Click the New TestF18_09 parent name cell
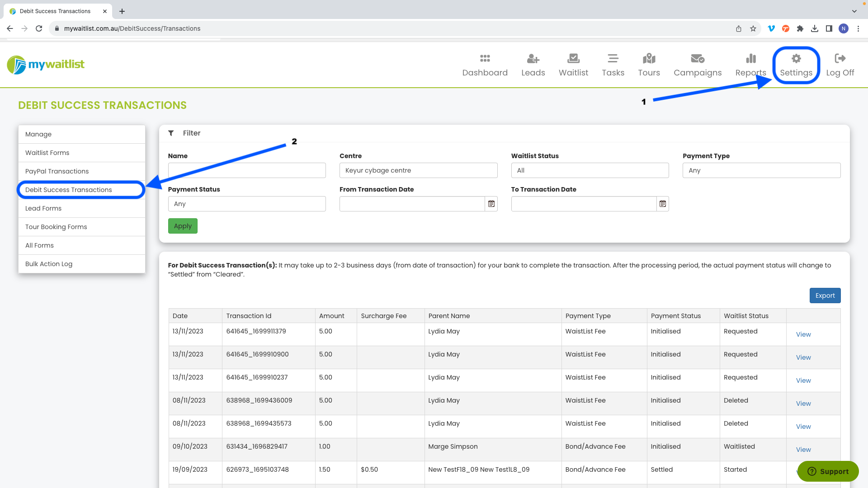Viewport: 868px width, 488px height. (493, 473)
